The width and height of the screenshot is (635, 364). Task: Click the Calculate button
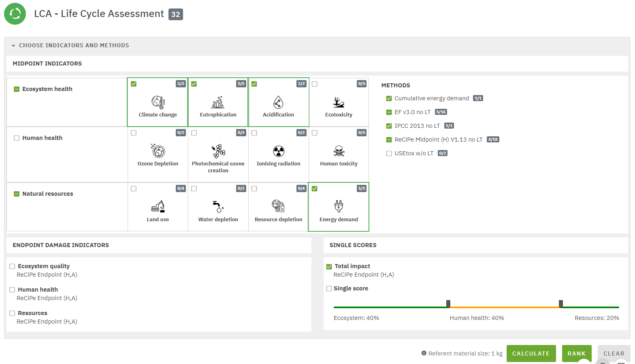pos(531,353)
